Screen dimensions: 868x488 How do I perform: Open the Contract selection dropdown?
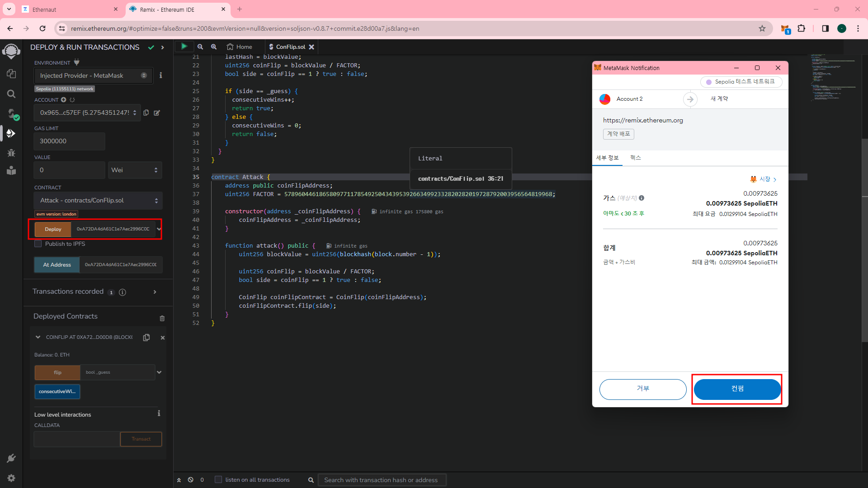(98, 200)
